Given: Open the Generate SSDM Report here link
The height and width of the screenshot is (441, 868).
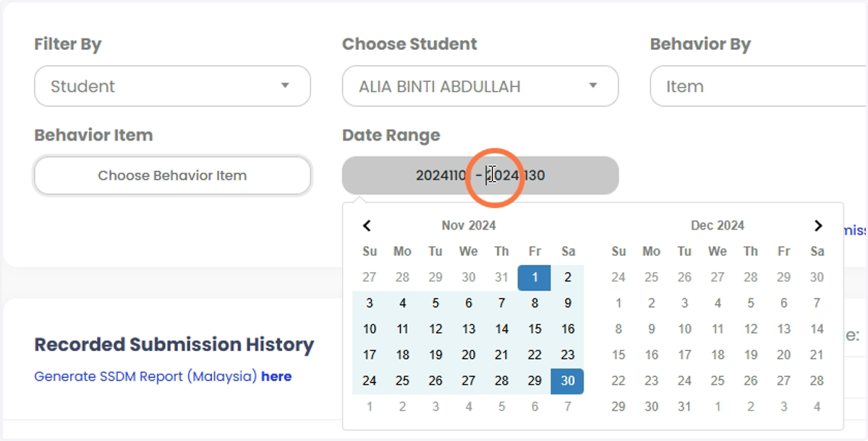Looking at the screenshot, I should (x=276, y=377).
